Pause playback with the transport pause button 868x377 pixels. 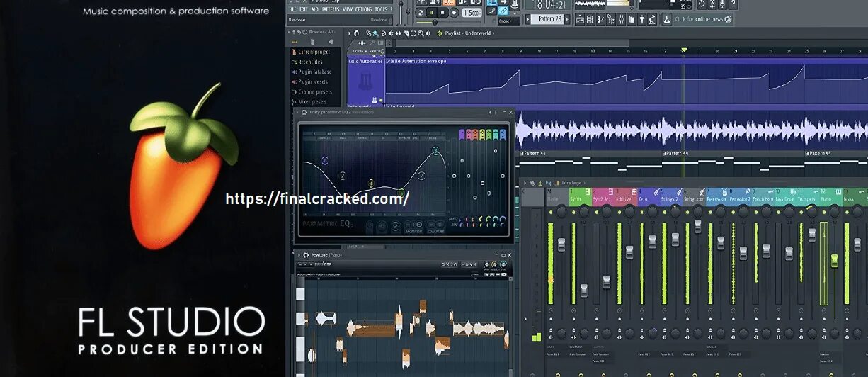pos(431,12)
